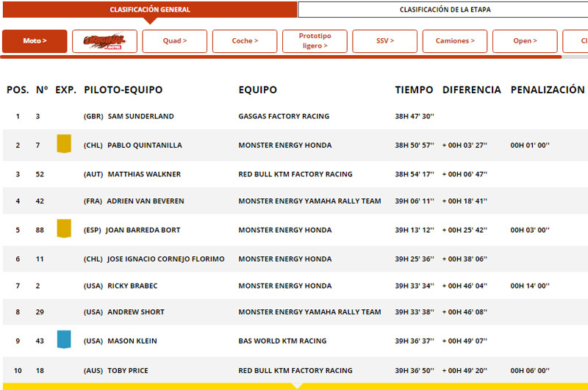Select rider JOAN BARREDA BORT
588x390 pixels.
tap(143, 230)
